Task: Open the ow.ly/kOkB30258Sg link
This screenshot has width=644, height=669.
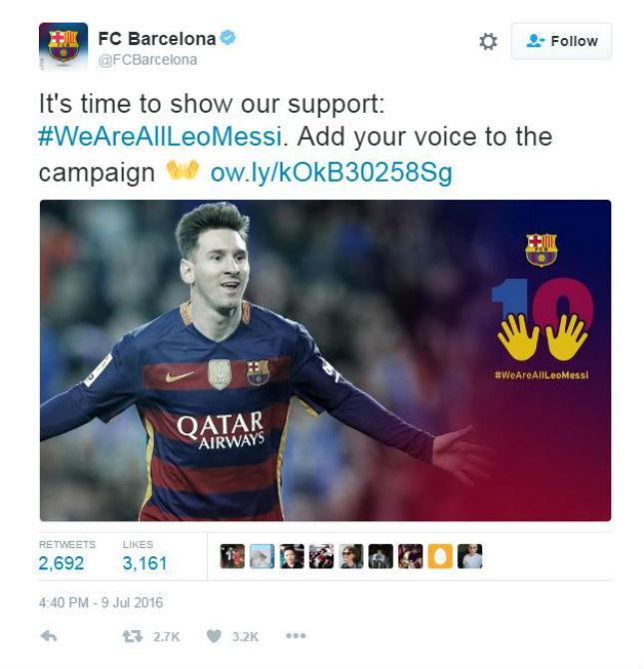Action: click(331, 173)
